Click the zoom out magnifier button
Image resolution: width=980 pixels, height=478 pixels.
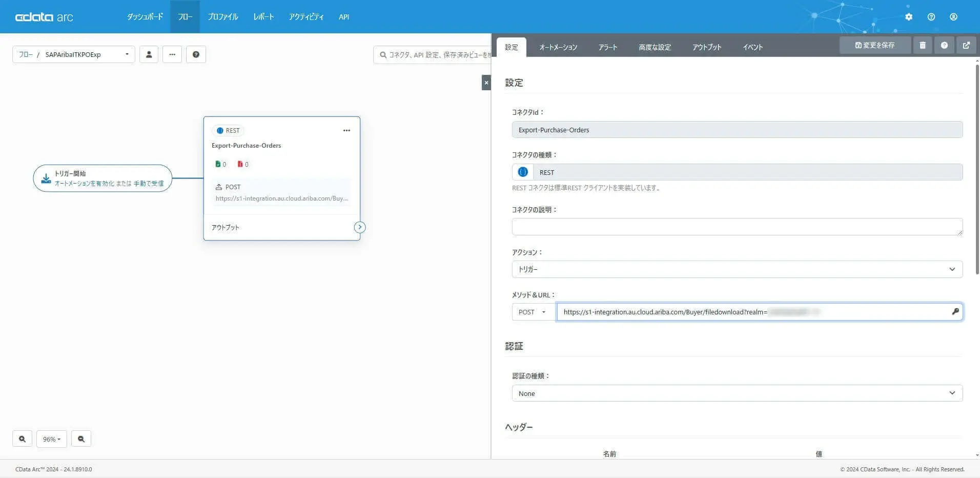coord(81,439)
